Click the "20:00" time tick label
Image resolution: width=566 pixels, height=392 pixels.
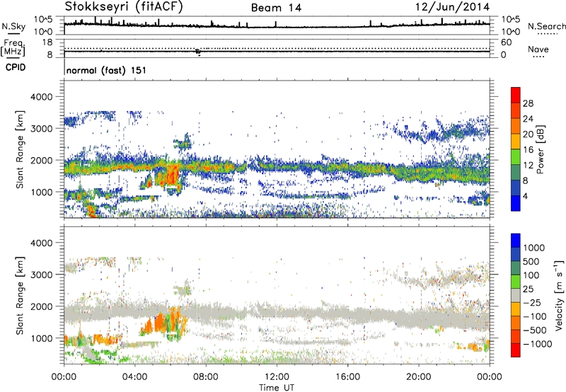click(x=419, y=377)
